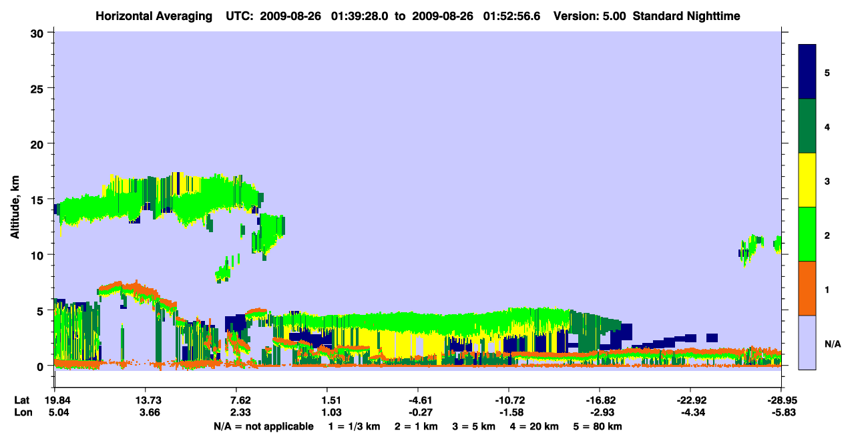Click the yellow level 3 colorbar segment
This screenshot has width=868, height=445.
807,180
